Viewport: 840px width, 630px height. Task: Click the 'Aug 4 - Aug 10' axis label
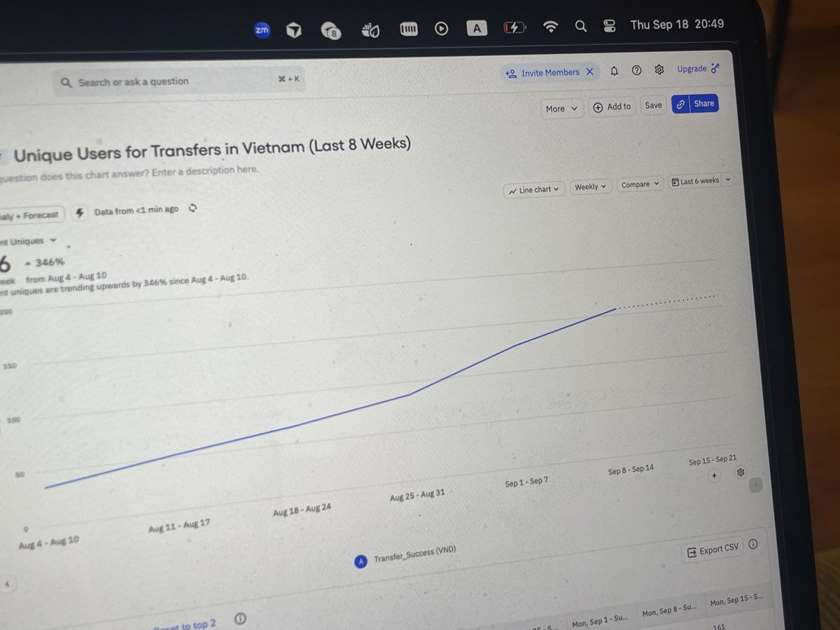[x=49, y=542]
